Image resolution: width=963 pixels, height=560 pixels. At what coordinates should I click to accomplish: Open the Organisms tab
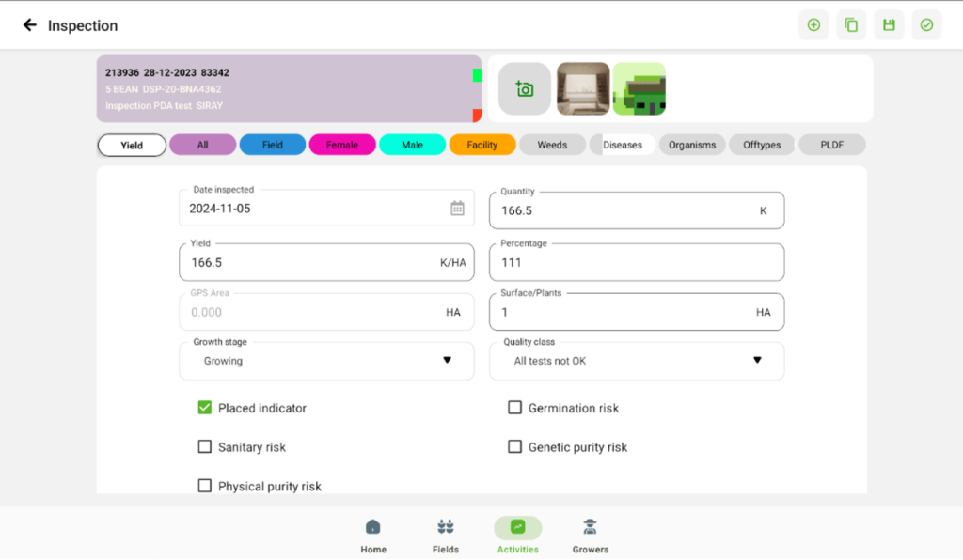[x=692, y=146]
